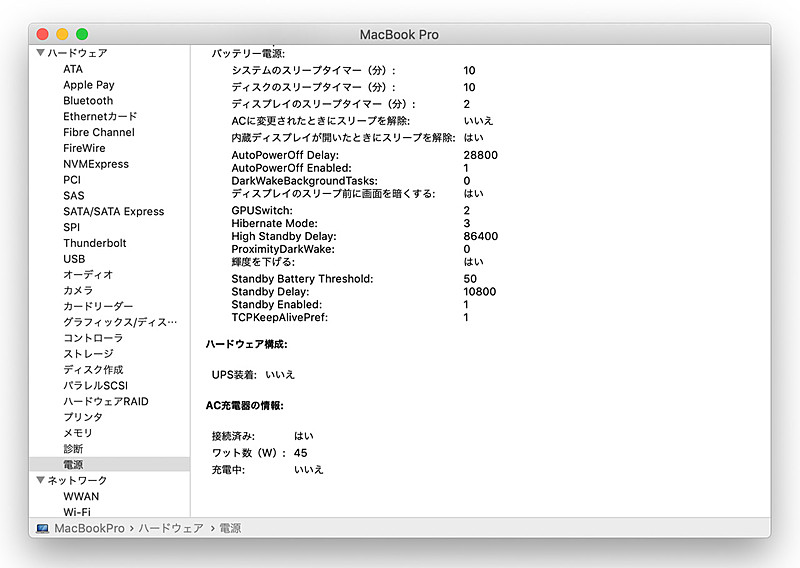Select コントローラ in the sidebar
Image resolution: width=800 pixels, height=568 pixels.
[x=93, y=338]
